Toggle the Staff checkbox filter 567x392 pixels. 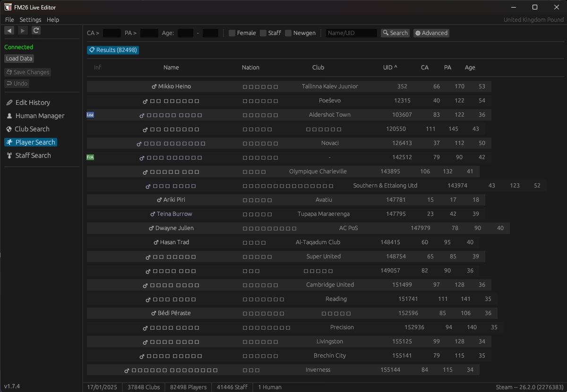pyautogui.click(x=263, y=33)
